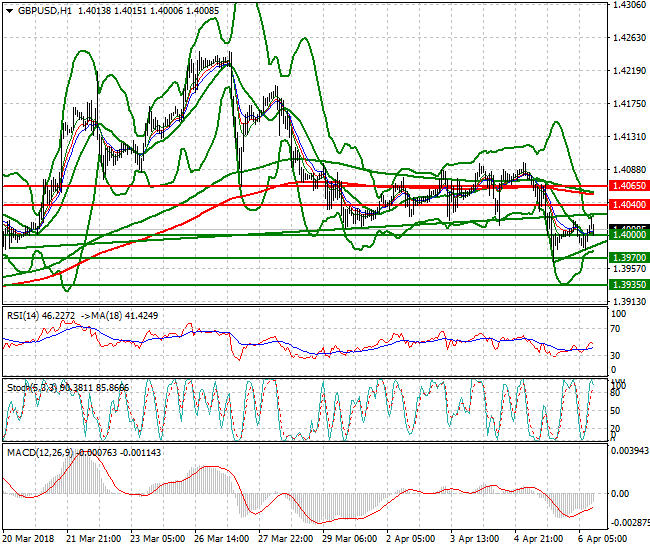The image size is (650, 550).
Task: Click the 26 Mar 14:00 date marker
Action: (x=222, y=538)
